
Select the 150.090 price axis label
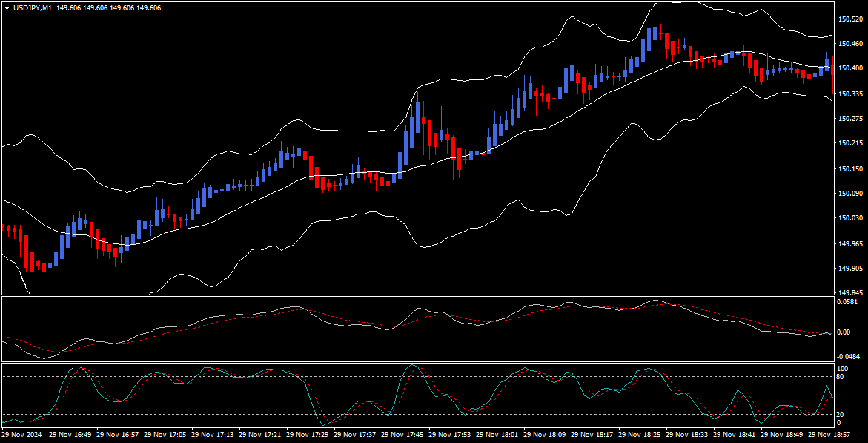coord(851,194)
